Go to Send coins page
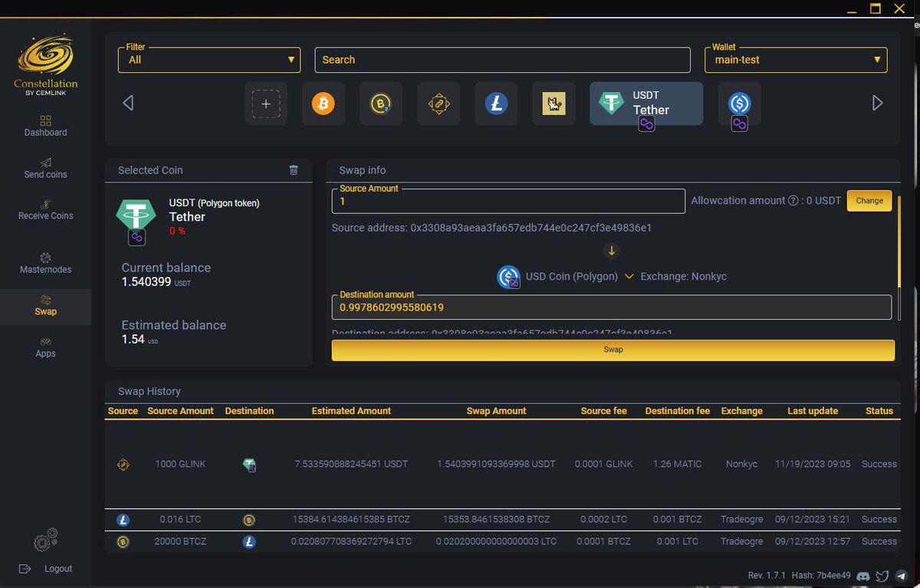The image size is (920, 588). (x=45, y=169)
